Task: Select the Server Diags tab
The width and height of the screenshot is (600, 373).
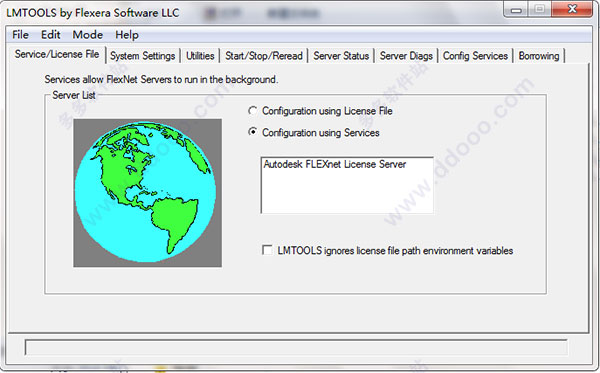Action: (x=406, y=56)
